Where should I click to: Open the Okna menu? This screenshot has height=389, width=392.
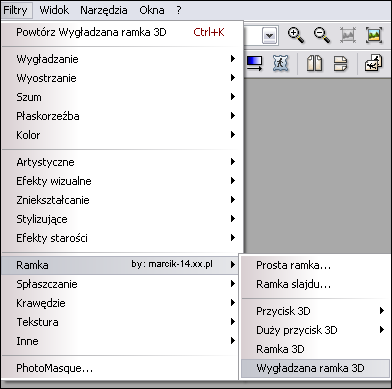tap(152, 10)
